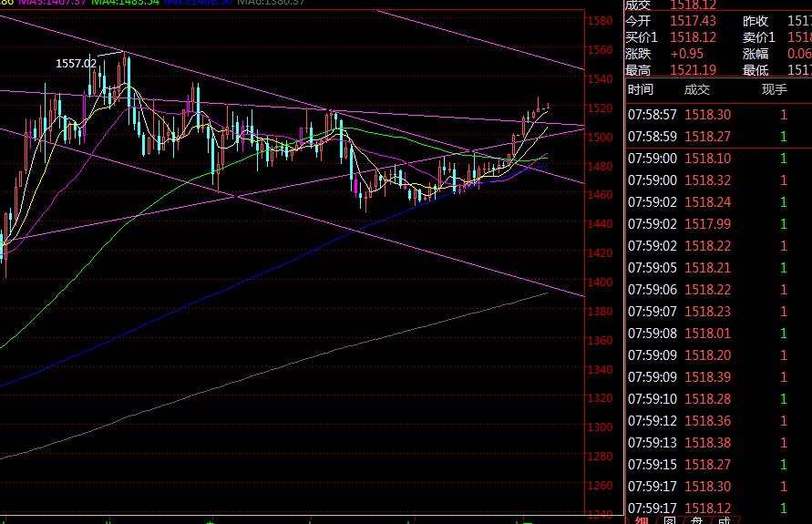Open the 细 tab at bottom right
The width and height of the screenshot is (812, 524).
pyautogui.click(x=642, y=519)
